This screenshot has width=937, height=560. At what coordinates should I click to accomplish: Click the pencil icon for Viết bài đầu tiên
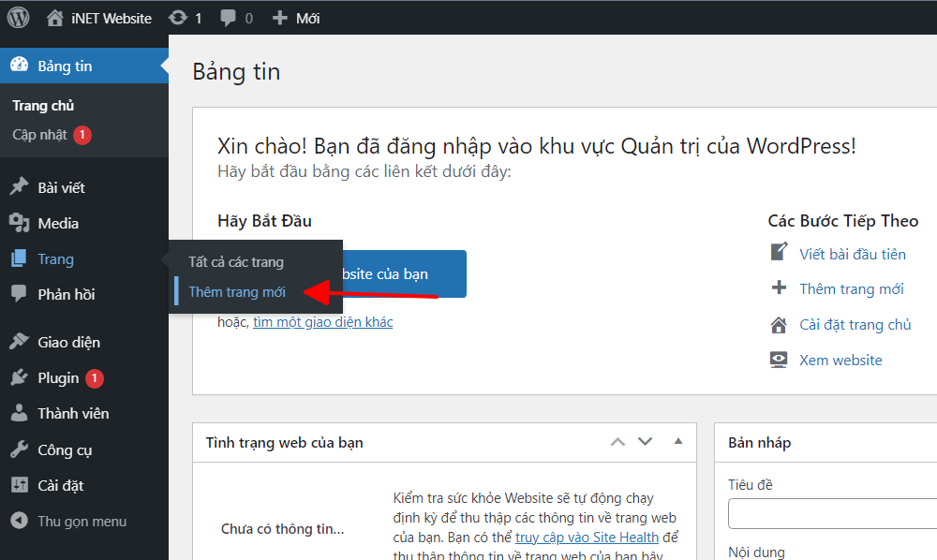coord(779,252)
